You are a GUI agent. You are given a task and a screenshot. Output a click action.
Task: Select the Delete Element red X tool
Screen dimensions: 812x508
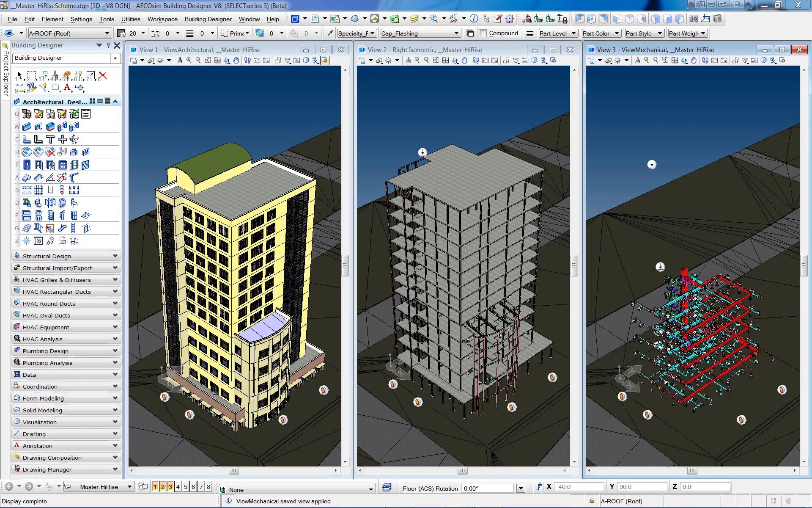coord(102,76)
